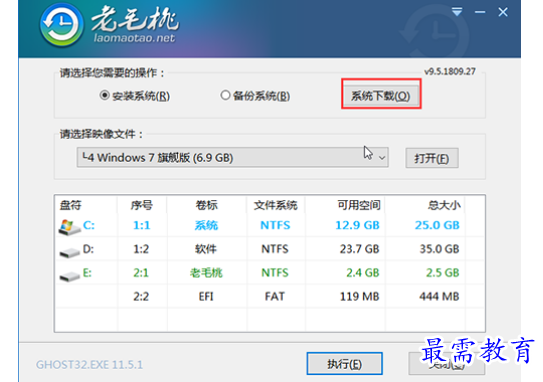Click the 执行(E) button
The height and width of the screenshot is (382, 543).
point(345,364)
